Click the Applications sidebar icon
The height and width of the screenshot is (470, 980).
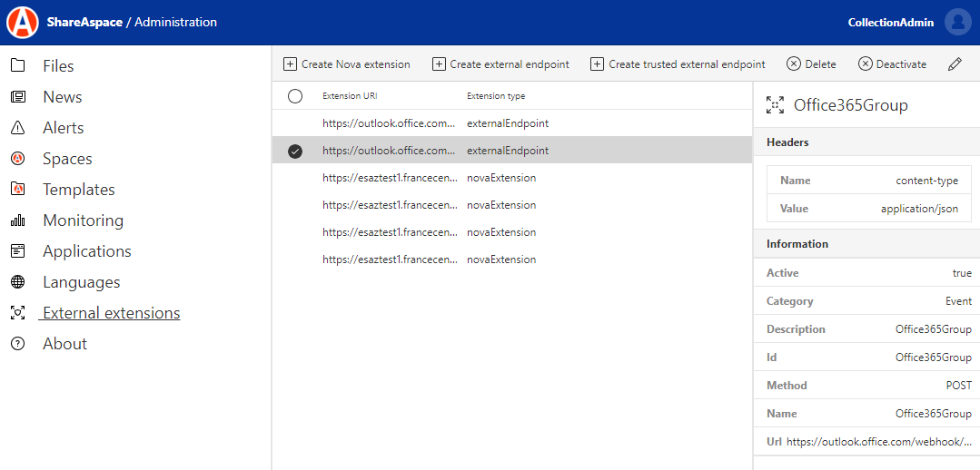point(17,251)
